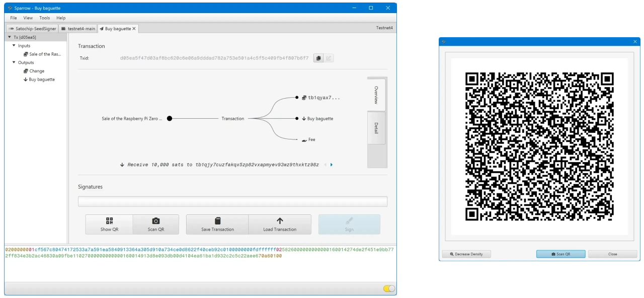This screenshot has width=644, height=298.
Task: Click the Txid hash value
Action: pyautogui.click(x=214, y=58)
